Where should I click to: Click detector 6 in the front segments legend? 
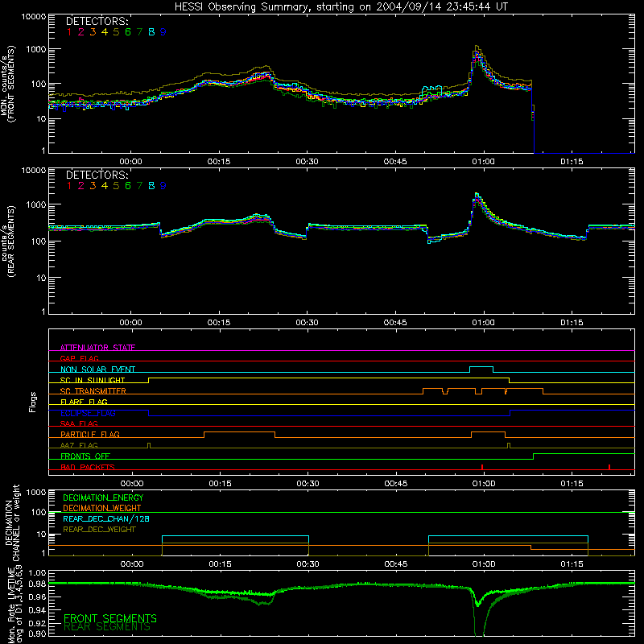(x=128, y=32)
